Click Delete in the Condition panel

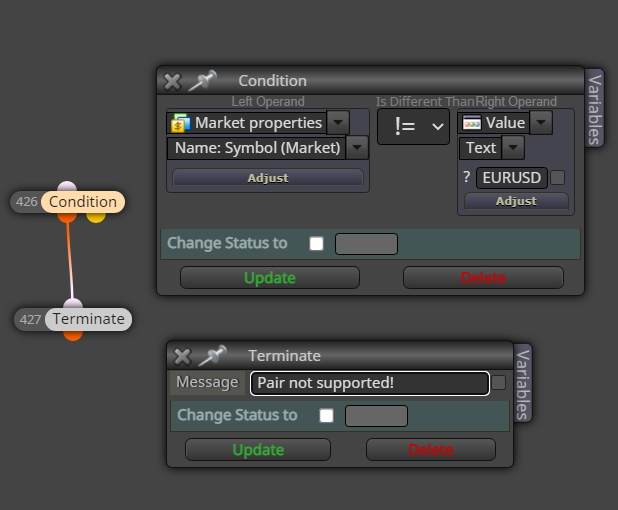click(x=483, y=278)
